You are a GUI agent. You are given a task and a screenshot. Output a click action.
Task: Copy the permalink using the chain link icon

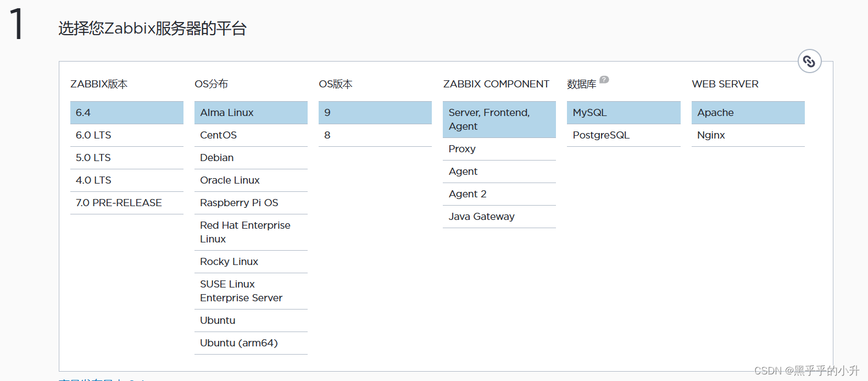[x=809, y=61]
